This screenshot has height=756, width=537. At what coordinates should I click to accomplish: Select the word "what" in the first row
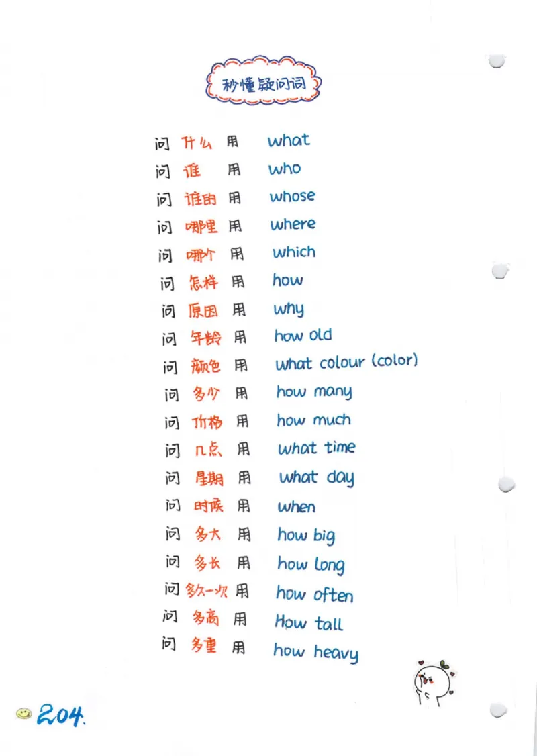point(289,140)
